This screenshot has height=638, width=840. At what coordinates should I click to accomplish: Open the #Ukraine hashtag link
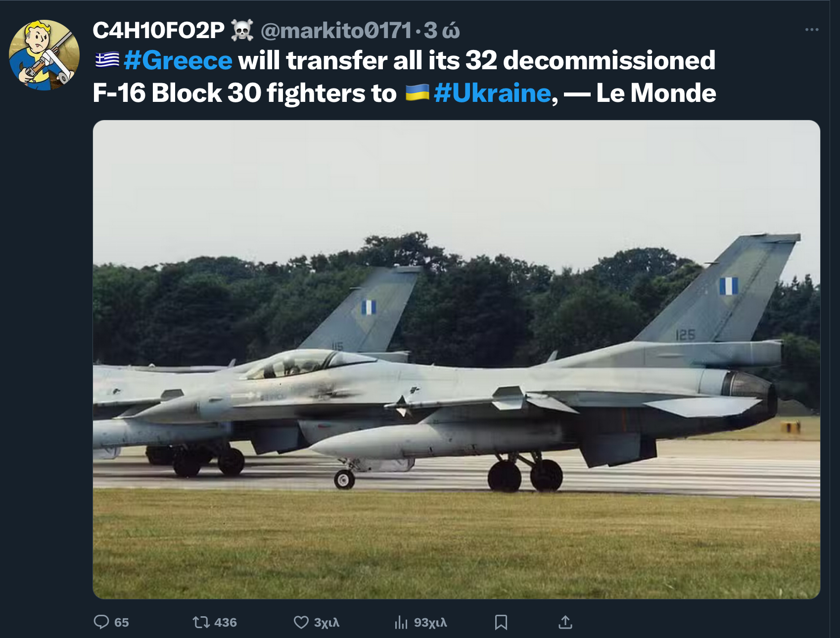pos(492,93)
